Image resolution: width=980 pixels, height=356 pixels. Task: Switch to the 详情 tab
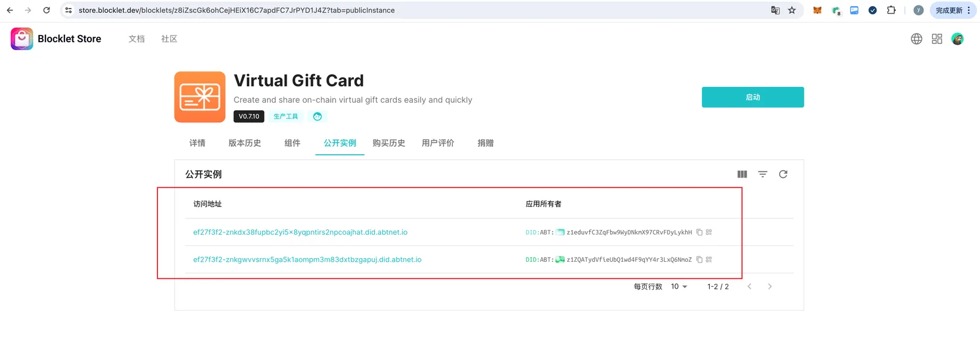point(197,143)
